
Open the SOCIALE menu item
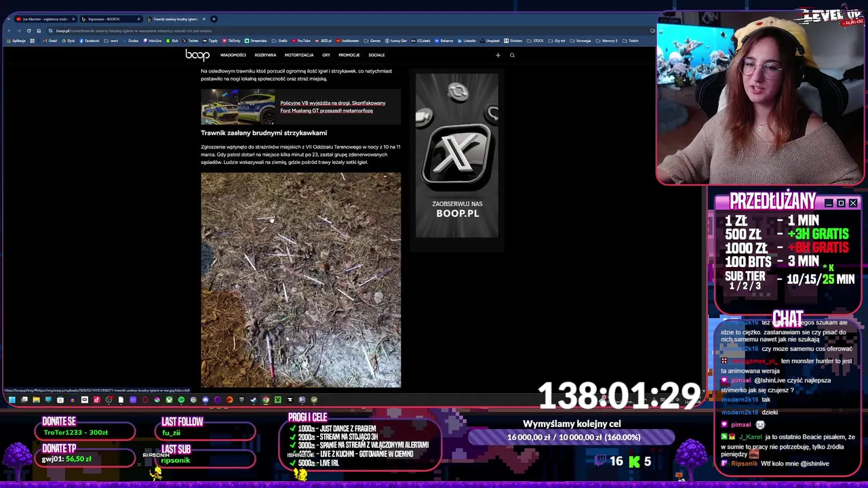point(376,55)
